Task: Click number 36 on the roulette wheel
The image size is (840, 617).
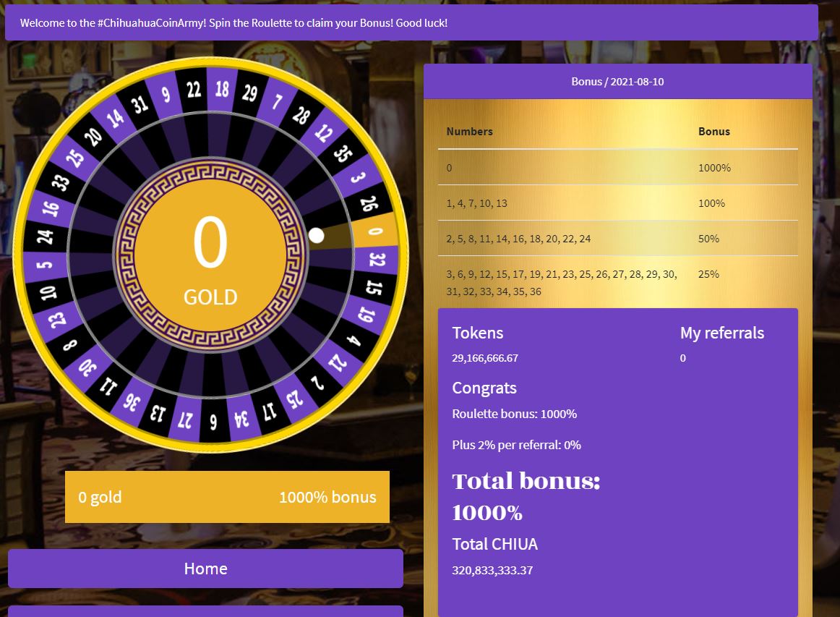Action: (x=131, y=402)
